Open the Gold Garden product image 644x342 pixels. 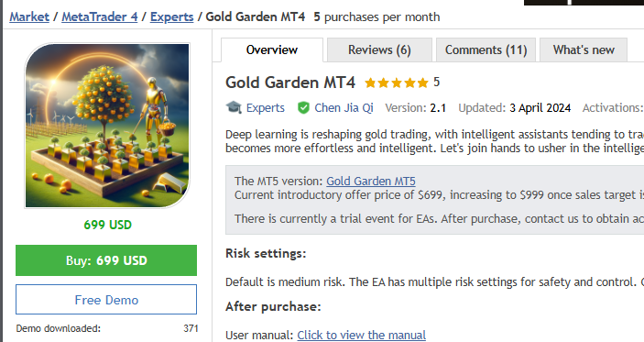tap(107, 126)
